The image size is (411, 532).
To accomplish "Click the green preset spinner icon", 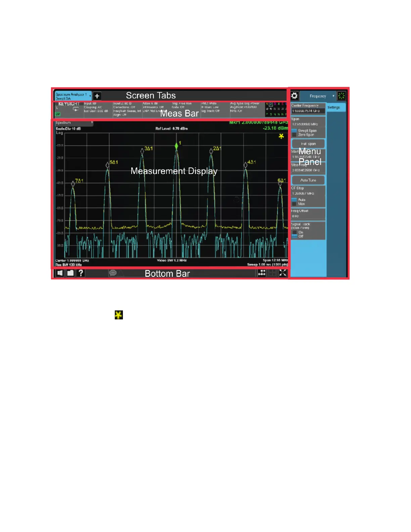I will pyautogui.click(x=341, y=96).
